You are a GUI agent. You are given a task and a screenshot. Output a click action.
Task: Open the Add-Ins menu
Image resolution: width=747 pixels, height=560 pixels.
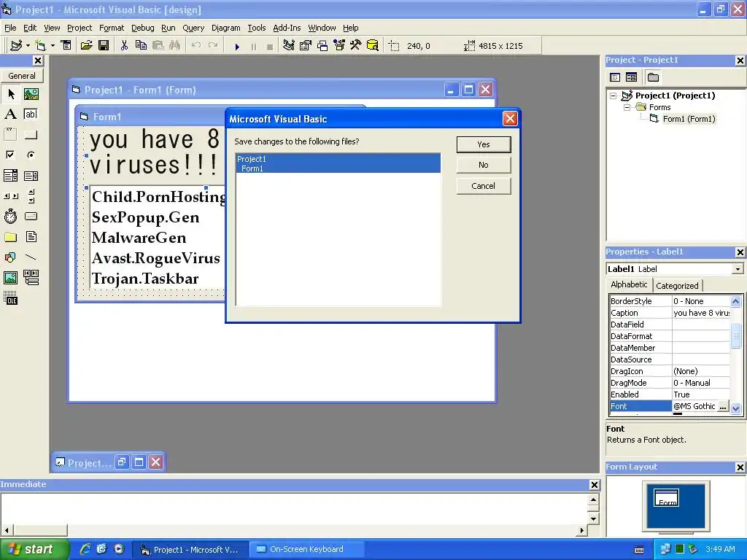tap(287, 28)
